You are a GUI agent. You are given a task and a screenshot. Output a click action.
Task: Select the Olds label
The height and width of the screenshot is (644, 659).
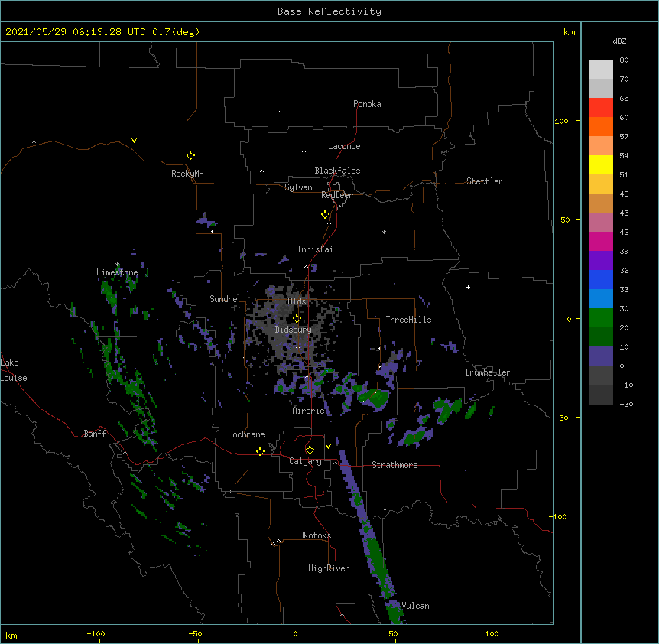click(x=297, y=301)
